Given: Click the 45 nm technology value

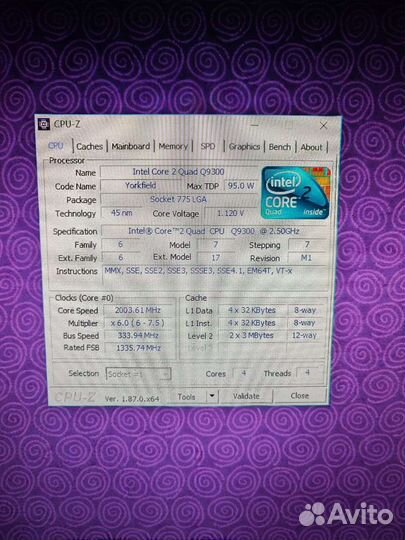Looking at the screenshot, I should [x=122, y=213].
